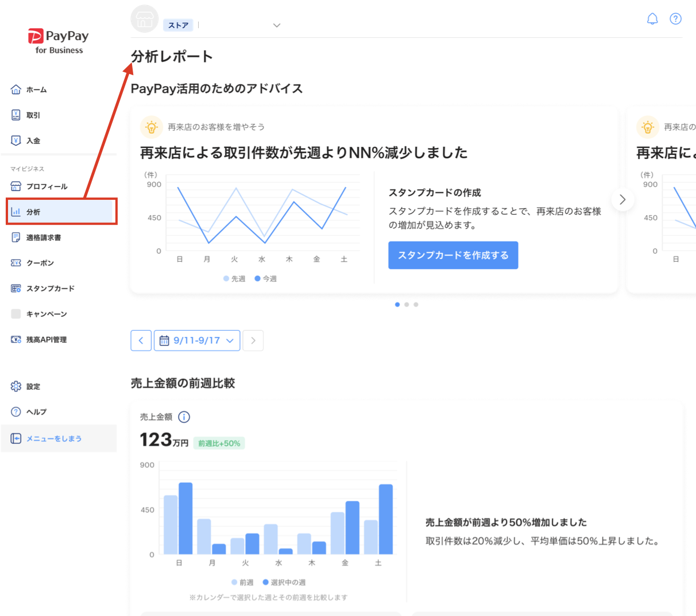This screenshot has width=696, height=616.
Task: Click the 売上金額の前週比較 heading
Action: (183, 383)
